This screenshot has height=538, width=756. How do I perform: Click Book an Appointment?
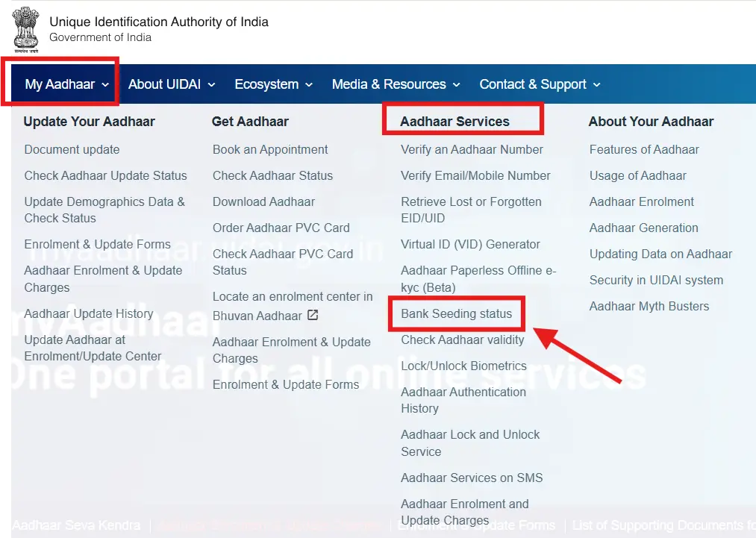[269, 149]
